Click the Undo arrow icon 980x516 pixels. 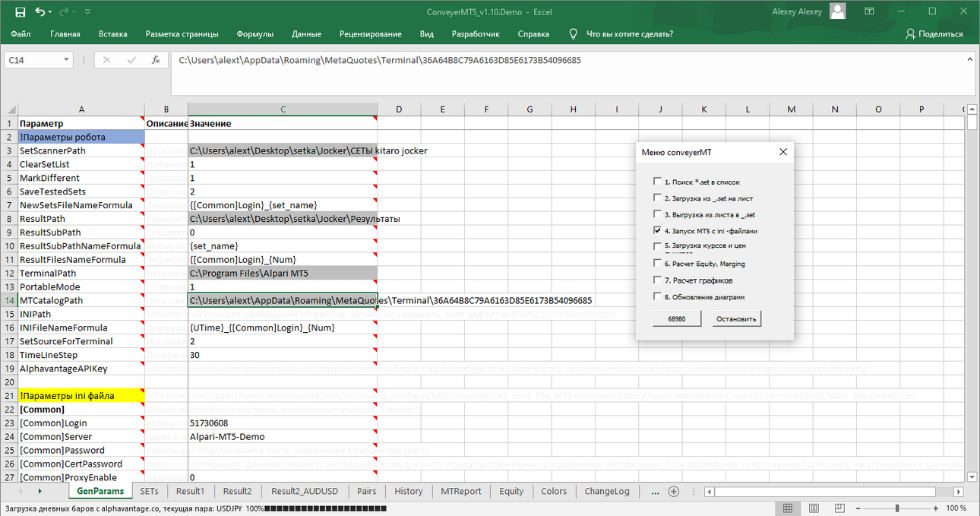coord(40,12)
